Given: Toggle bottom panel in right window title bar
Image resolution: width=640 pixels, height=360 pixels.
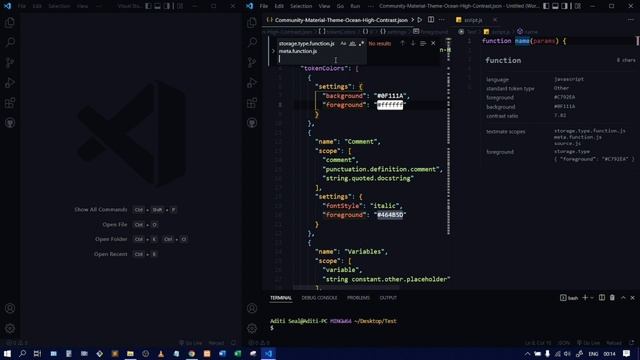Looking at the screenshot, I should point(556,6).
